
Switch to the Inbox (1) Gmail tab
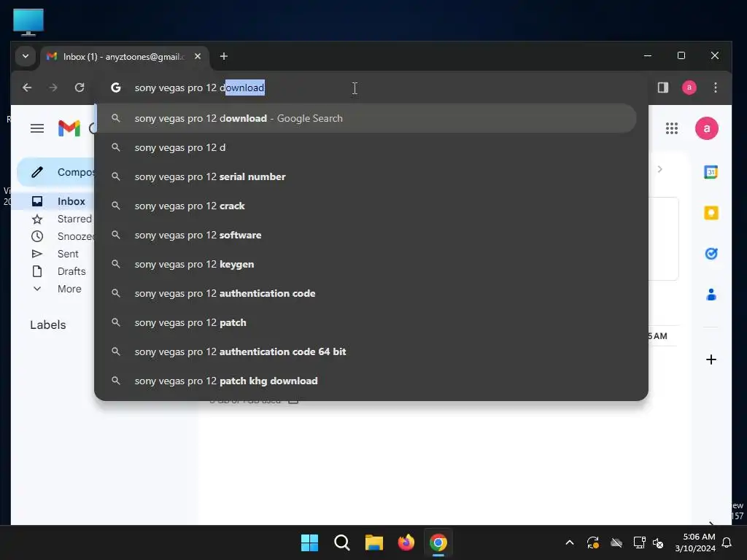tap(124, 57)
